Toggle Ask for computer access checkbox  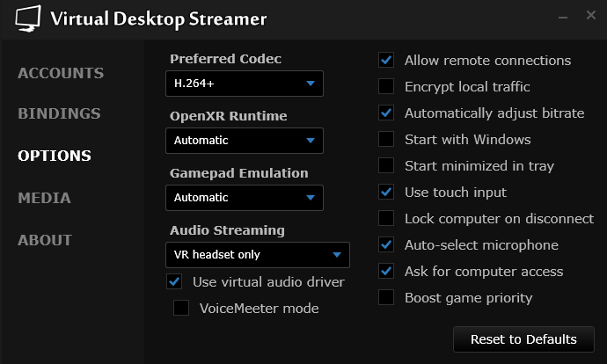click(386, 271)
